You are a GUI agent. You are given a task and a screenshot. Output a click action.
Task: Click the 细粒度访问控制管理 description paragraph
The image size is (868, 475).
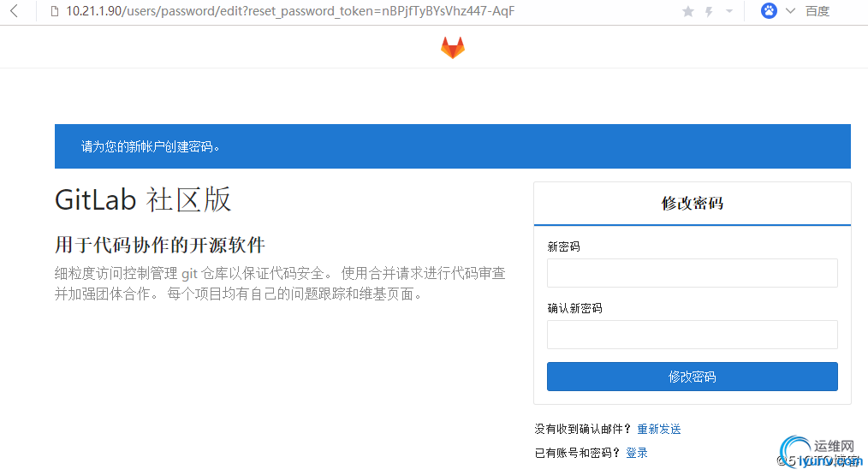click(280, 283)
